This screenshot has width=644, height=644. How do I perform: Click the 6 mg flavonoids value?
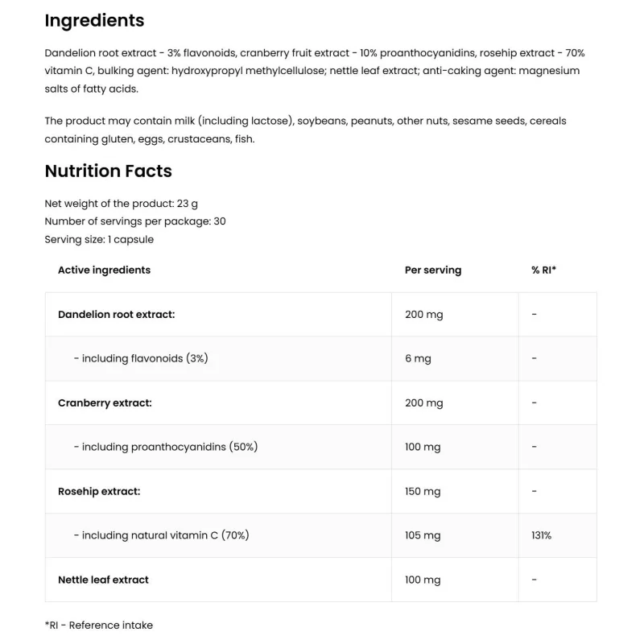[x=418, y=358]
